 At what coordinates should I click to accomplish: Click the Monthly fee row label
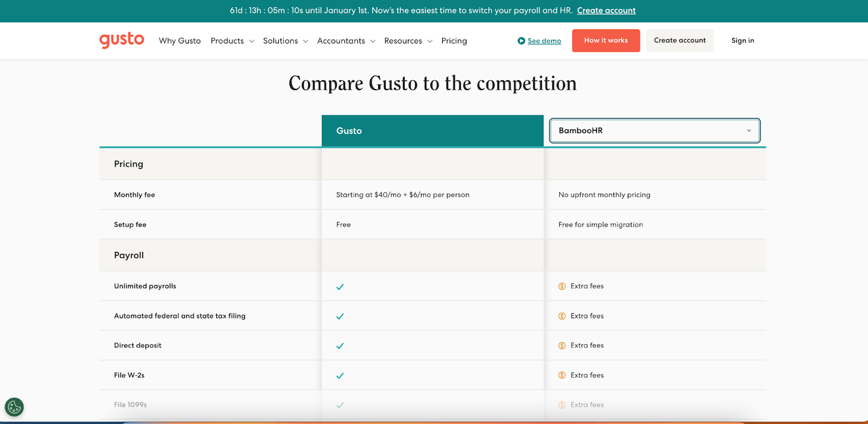click(135, 195)
